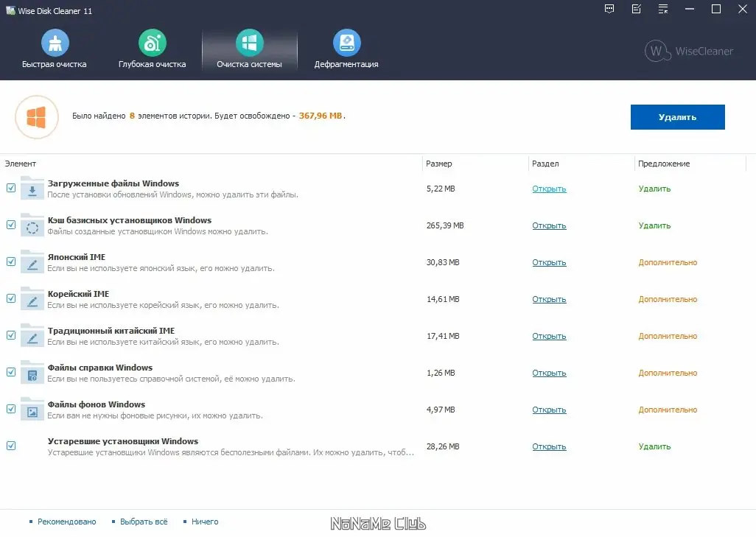Image resolution: width=756 pixels, height=537 pixels.
Task: Click Открыть for Кэш базисных установщиков
Action: point(549,225)
